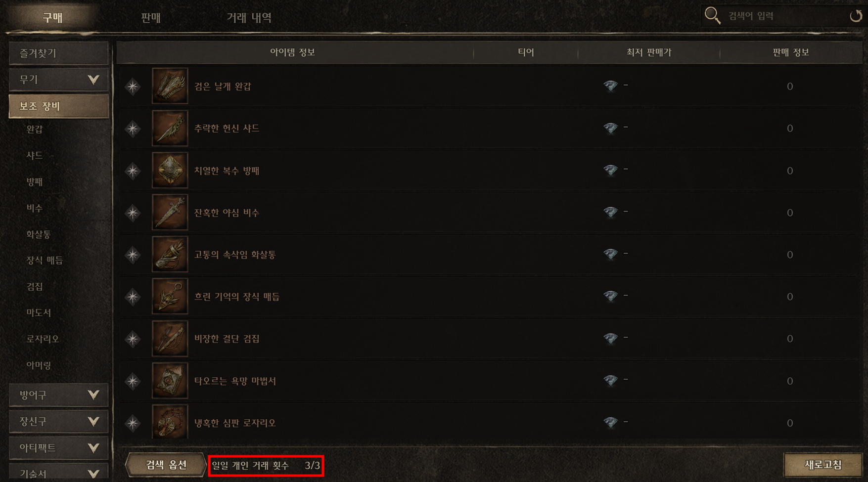The height and width of the screenshot is (482, 868).
Task: Toggle favorite star for 고통의 속삭임 화살통
Action: 133,255
